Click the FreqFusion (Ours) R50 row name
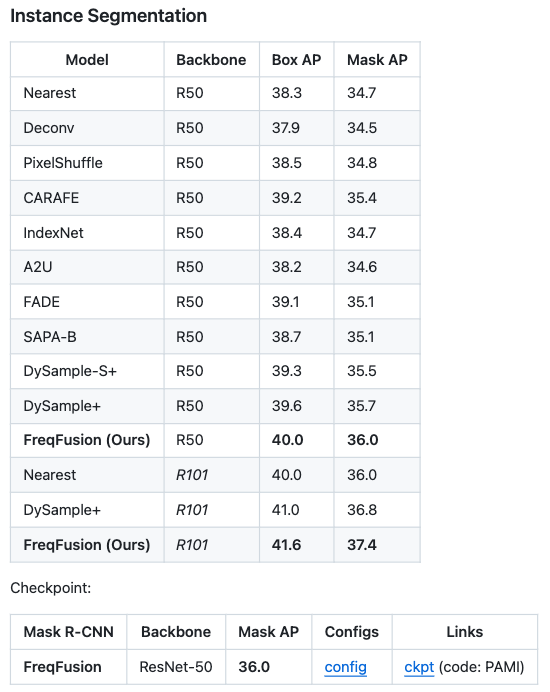 point(87,440)
